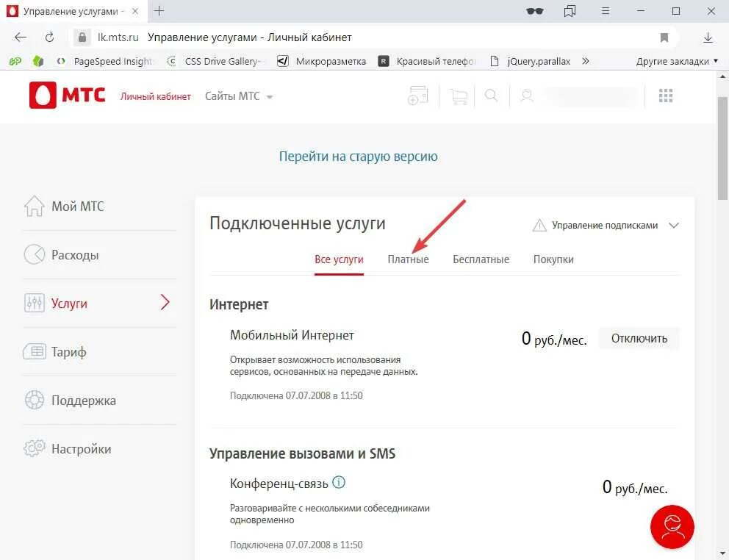This screenshot has height=560, width=729.
Task: Switch to the Платные tab
Action: coord(408,259)
